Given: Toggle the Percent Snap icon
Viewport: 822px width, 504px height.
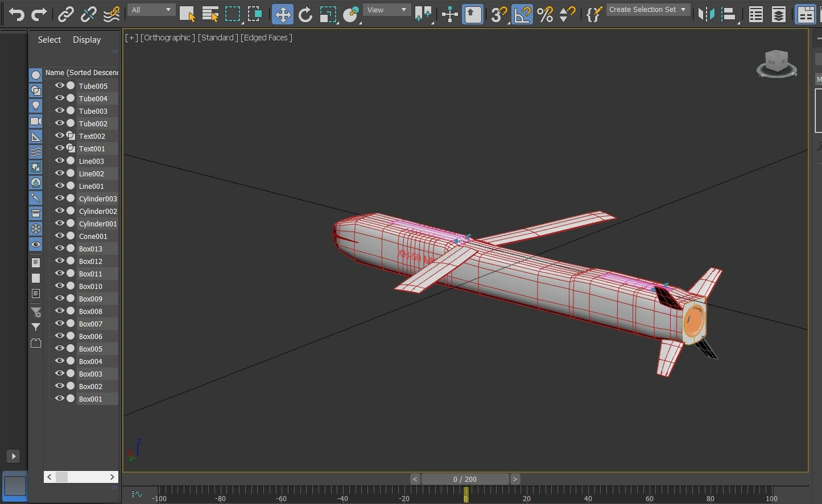Looking at the screenshot, I should pos(545,14).
